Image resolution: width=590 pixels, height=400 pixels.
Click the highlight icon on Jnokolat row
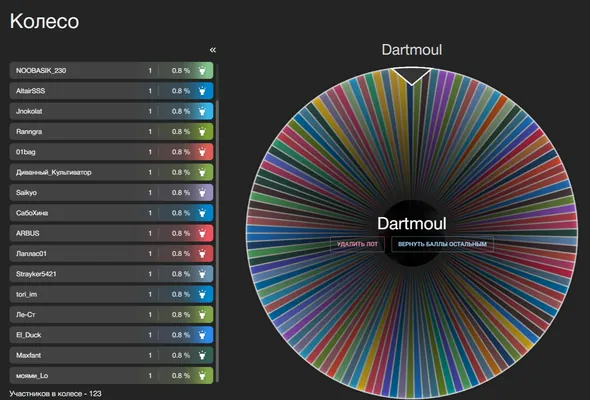click(202, 111)
